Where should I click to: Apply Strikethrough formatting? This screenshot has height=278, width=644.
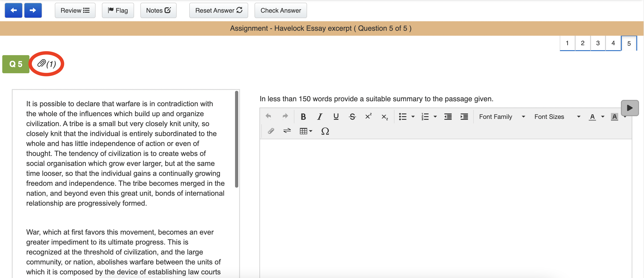(x=352, y=117)
